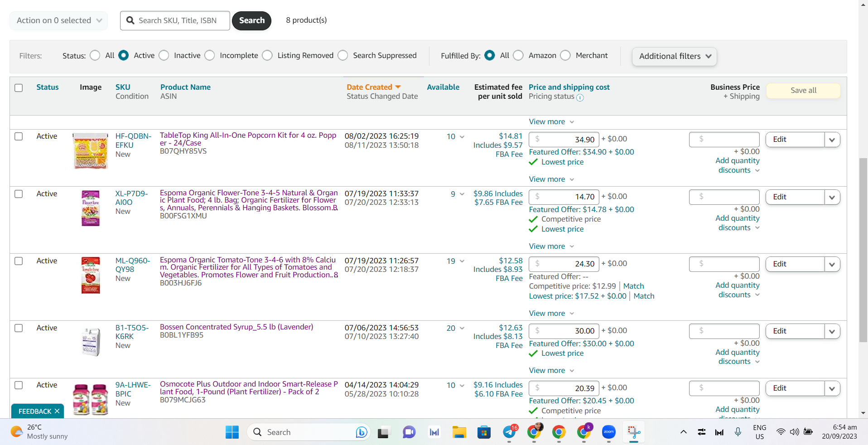Open Snipping Tool in the taskbar
Viewport: 868px width, 445px height.
[x=634, y=432]
